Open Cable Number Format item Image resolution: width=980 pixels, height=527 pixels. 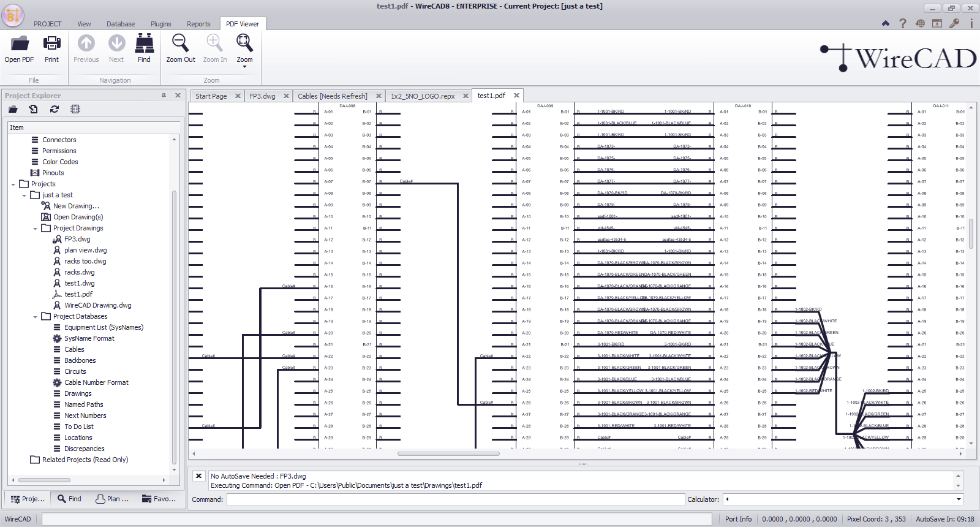tap(96, 382)
